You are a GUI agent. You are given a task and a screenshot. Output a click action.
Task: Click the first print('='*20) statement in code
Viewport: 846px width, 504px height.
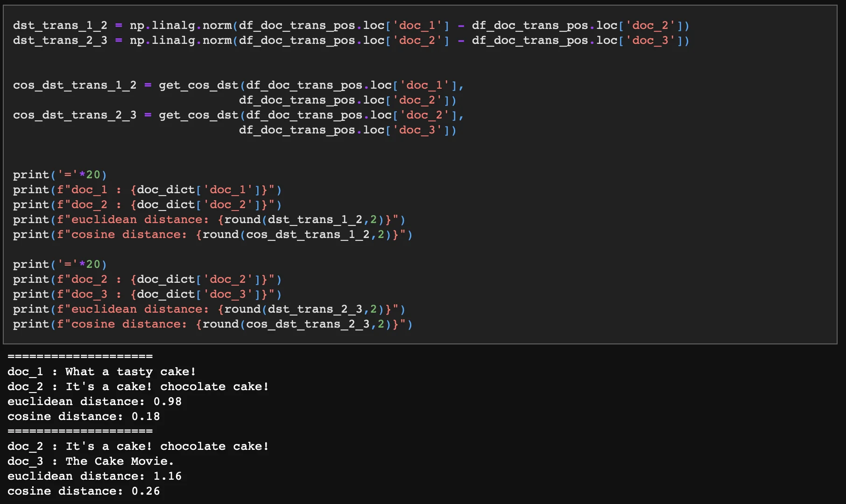(60, 175)
